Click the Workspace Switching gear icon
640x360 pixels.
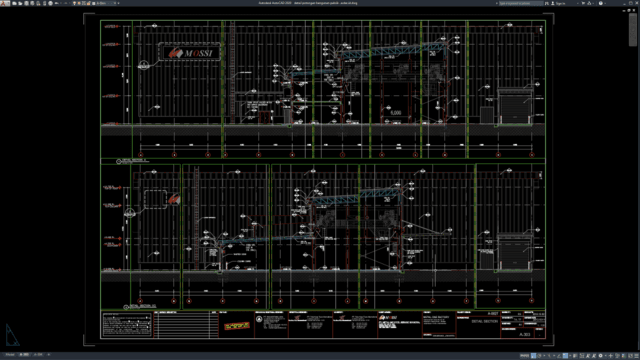(x=600, y=356)
